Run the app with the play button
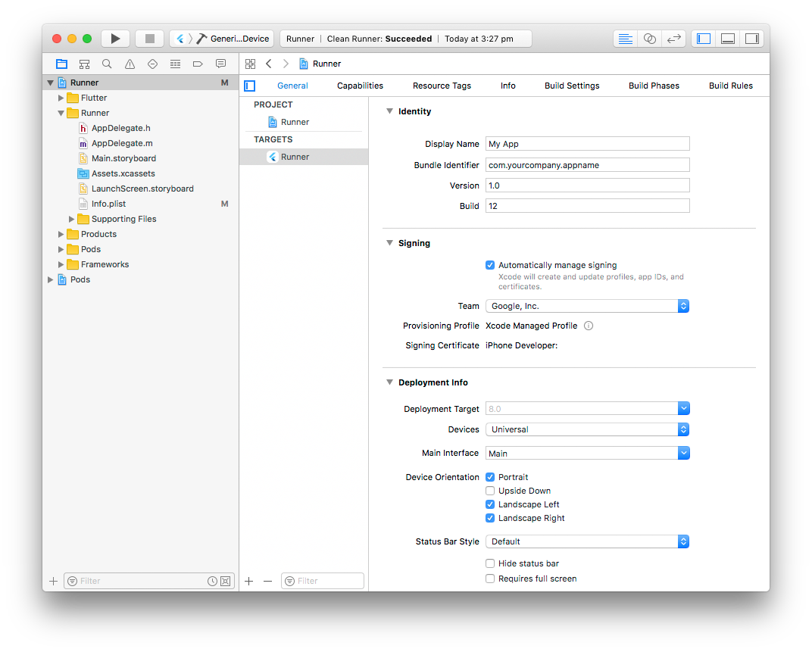This screenshot has width=812, height=652. coord(115,38)
